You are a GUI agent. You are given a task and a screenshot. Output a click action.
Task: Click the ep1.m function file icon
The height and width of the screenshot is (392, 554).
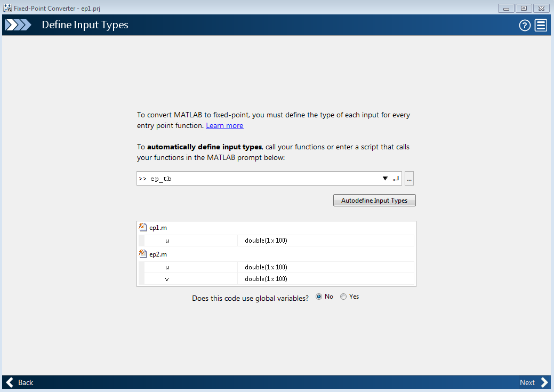click(143, 227)
